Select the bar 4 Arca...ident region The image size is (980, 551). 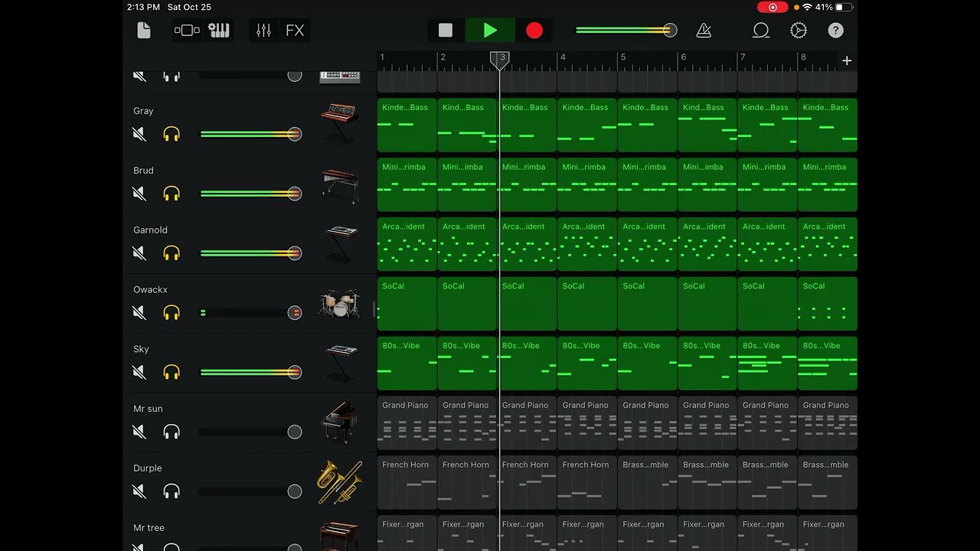[587, 244]
